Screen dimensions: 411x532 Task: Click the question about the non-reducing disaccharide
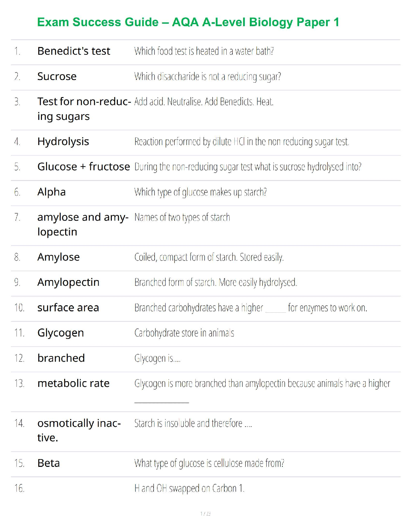tap(208, 77)
